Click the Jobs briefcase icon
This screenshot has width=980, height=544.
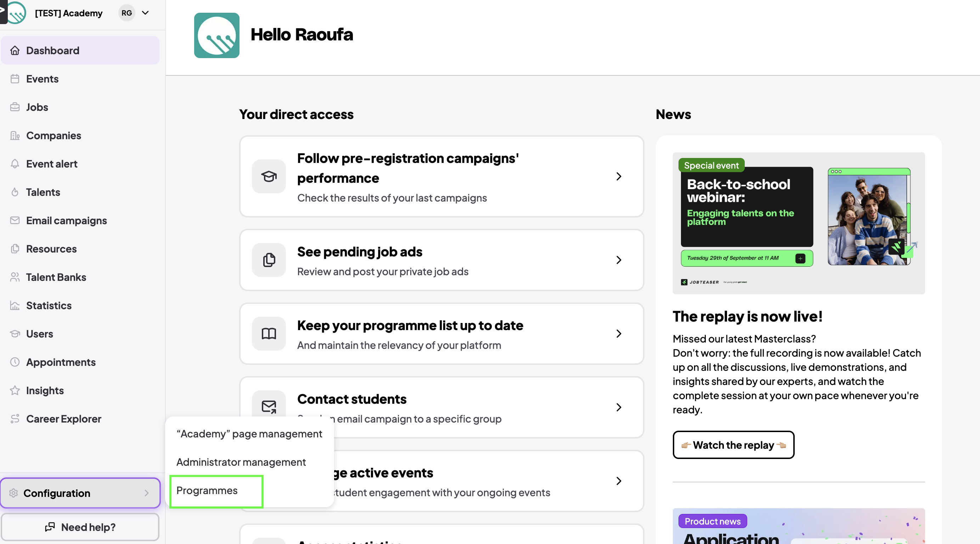15,107
